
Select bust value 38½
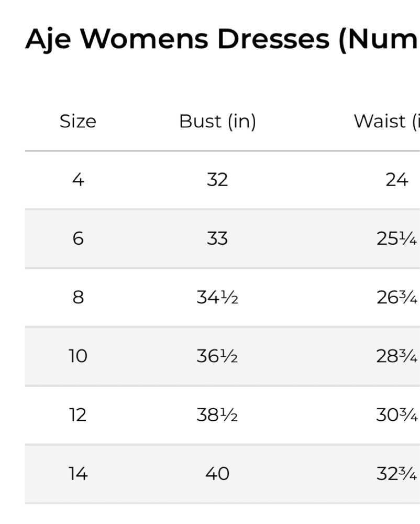[217, 415]
